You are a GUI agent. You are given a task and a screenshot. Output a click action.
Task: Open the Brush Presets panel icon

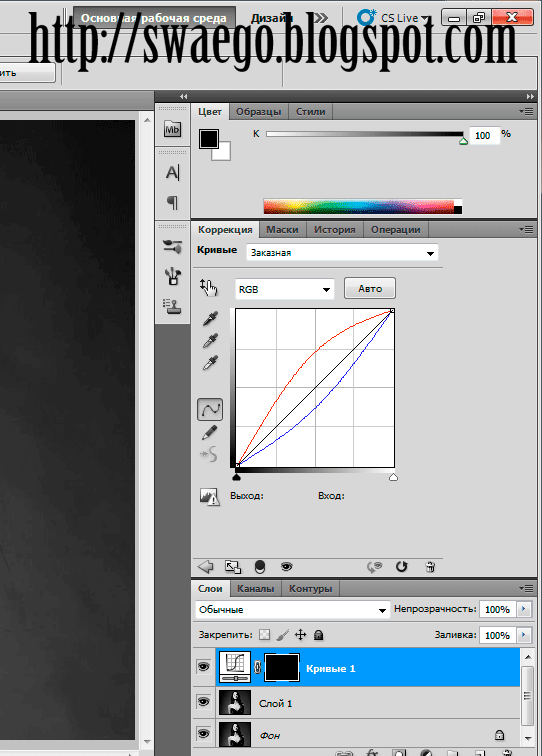point(172,247)
